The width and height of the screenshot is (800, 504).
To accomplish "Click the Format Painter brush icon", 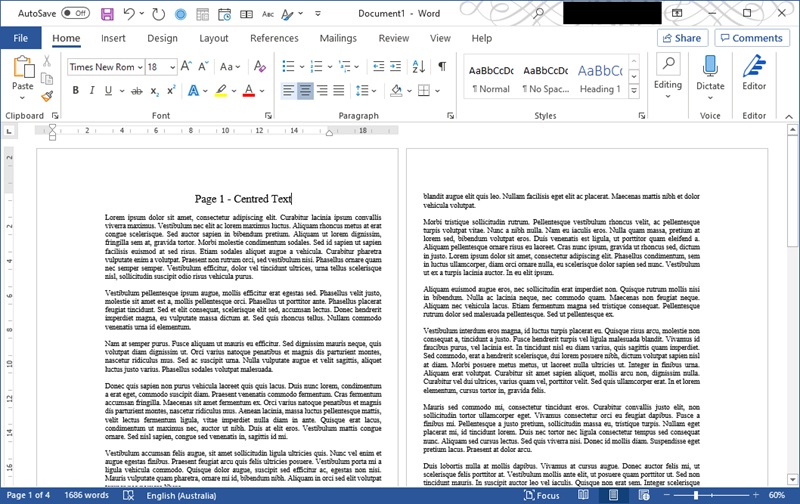I will (47, 95).
